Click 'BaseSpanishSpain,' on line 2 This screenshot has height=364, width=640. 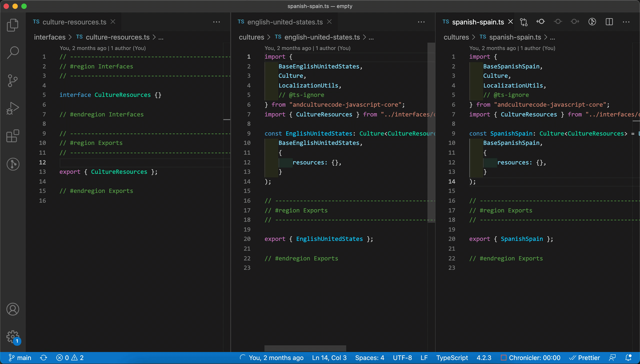[x=513, y=66]
